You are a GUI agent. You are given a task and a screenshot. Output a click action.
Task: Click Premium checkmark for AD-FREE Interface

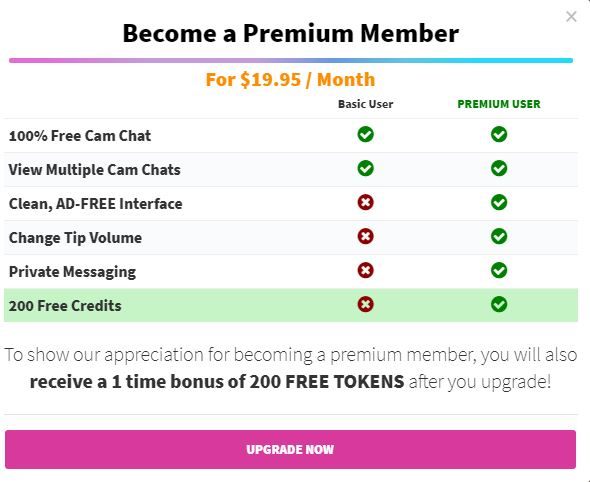pyautogui.click(x=499, y=202)
